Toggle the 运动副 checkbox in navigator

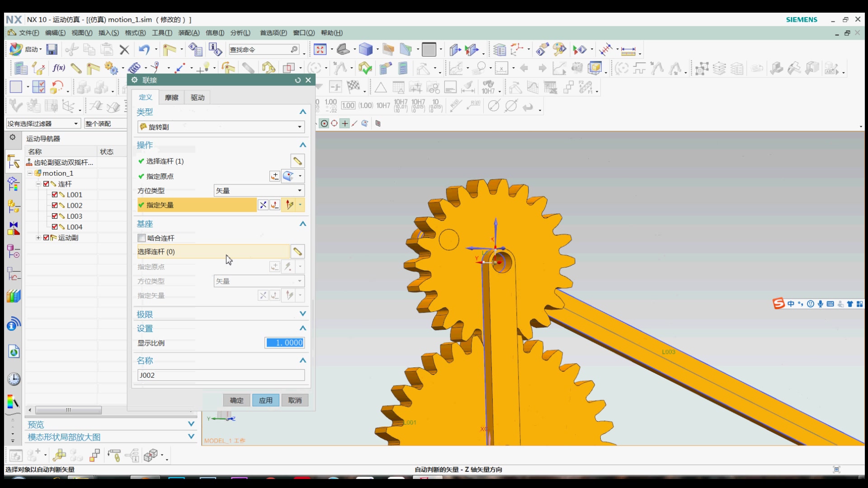46,238
